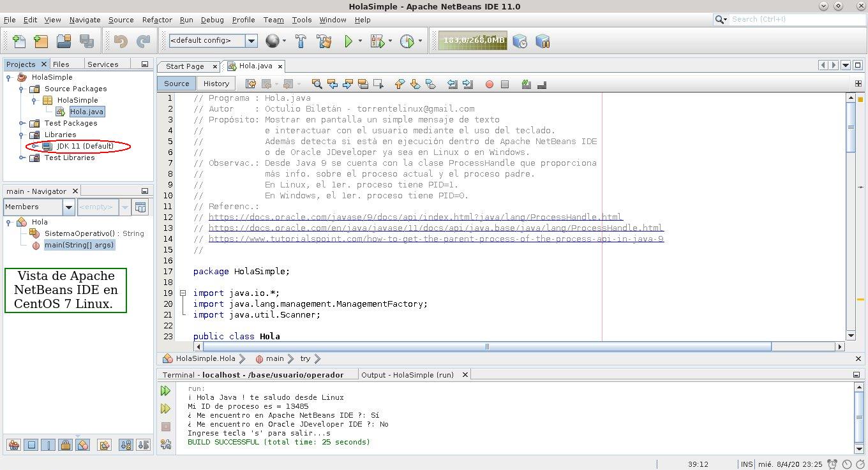This screenshot has width=868, height=470.
Task: Click the Shift Line Left icon
Action: (453, 84)
